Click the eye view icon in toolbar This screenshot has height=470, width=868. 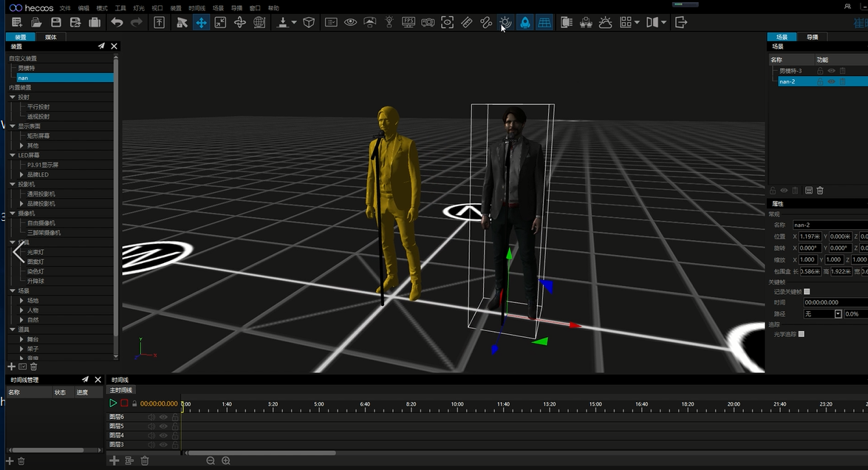click(x=350, y=22)
